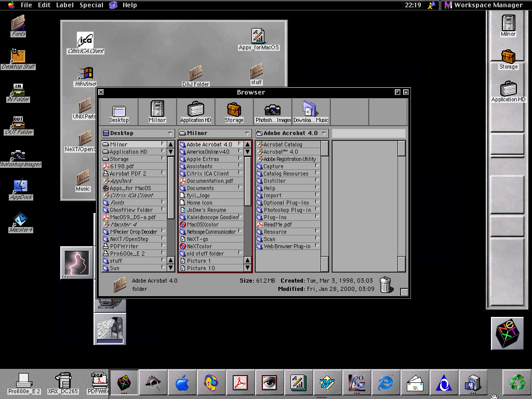The width and height of the screenshot is (532, 399).
Task: Launch Adobe Acrobat from the bottom dock
Action: tap(240, 383)
